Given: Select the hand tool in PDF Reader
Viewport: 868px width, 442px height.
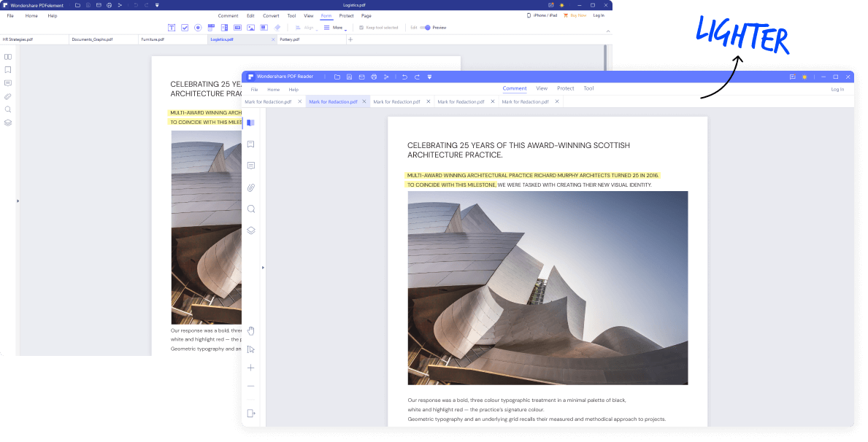Looking at the screenshot, I should click(x=251, y=331).
